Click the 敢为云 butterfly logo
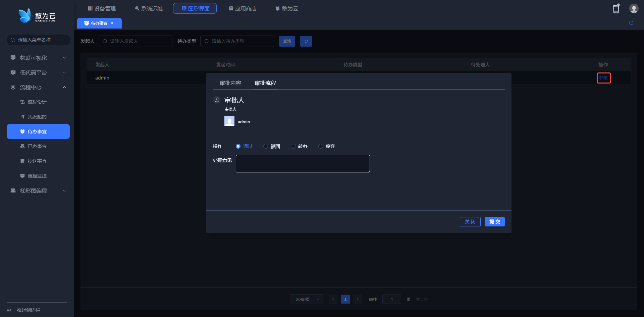Image resolution: width=644 pixels, height=317 pixels. click(x=25, y=16)
